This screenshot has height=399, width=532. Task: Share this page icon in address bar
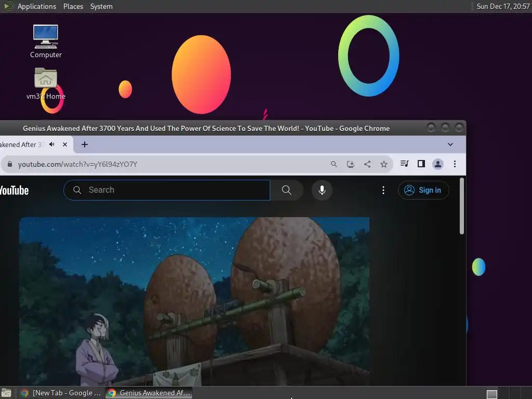(367, 164)
